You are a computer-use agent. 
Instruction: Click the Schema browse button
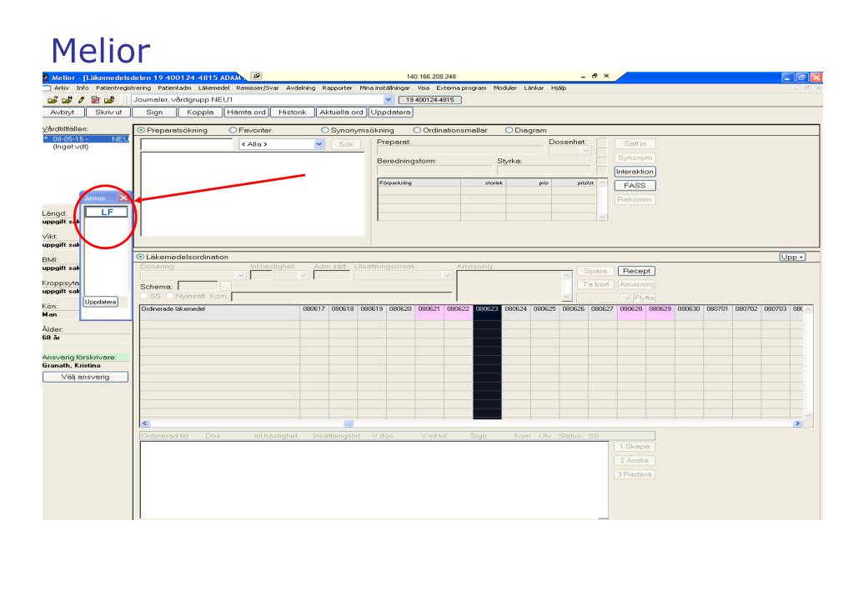[226, 286]
